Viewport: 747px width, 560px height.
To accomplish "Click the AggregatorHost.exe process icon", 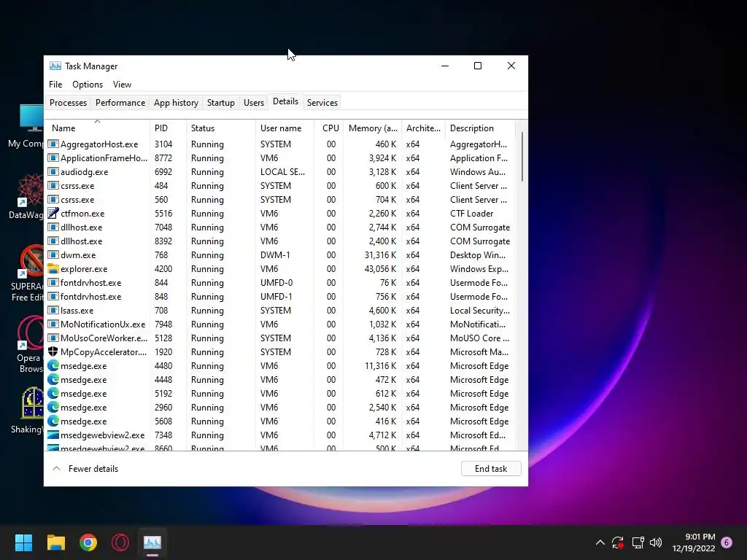I will (53, 144).
